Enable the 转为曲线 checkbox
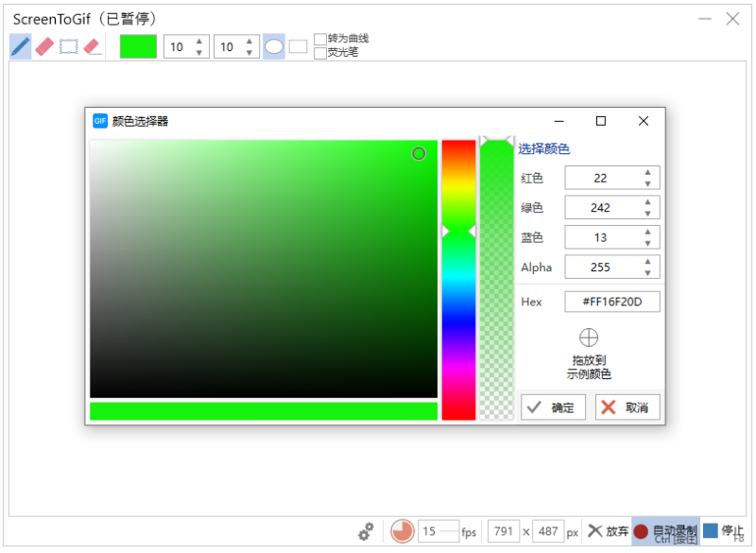756x553 pixels. 319,39
